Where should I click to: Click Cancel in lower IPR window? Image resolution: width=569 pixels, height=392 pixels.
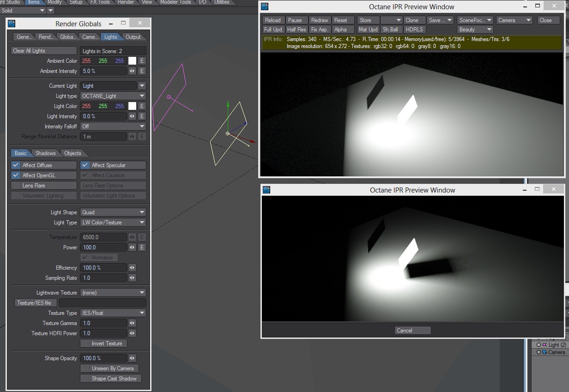pos(413,331)
